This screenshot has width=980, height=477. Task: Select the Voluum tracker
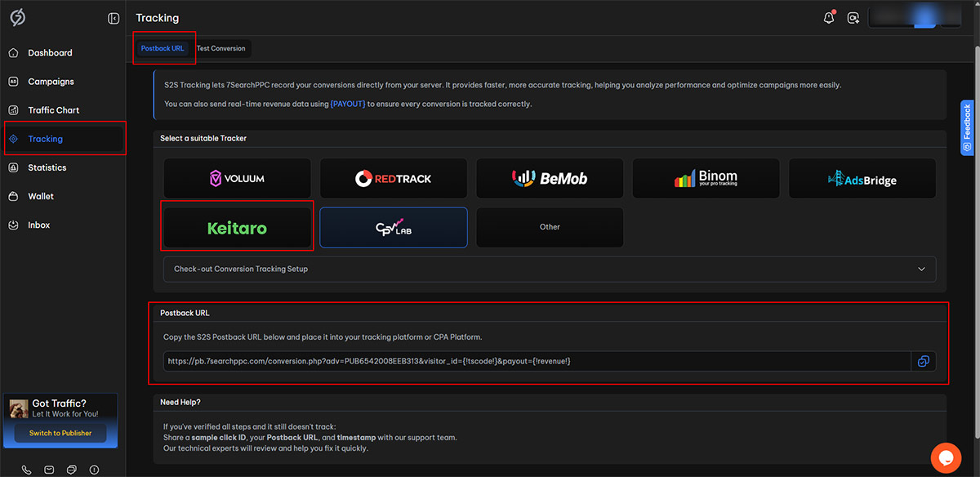(238, 178)
